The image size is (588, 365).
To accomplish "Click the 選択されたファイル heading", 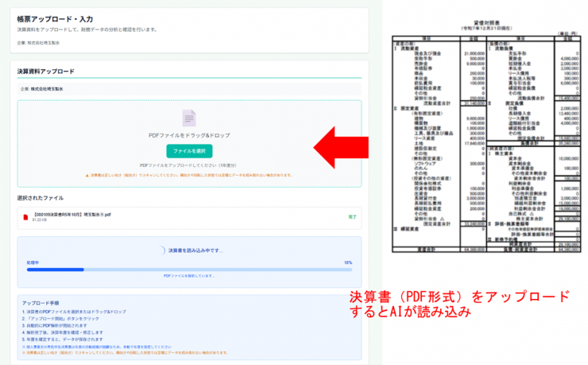I will coord(40,198).
